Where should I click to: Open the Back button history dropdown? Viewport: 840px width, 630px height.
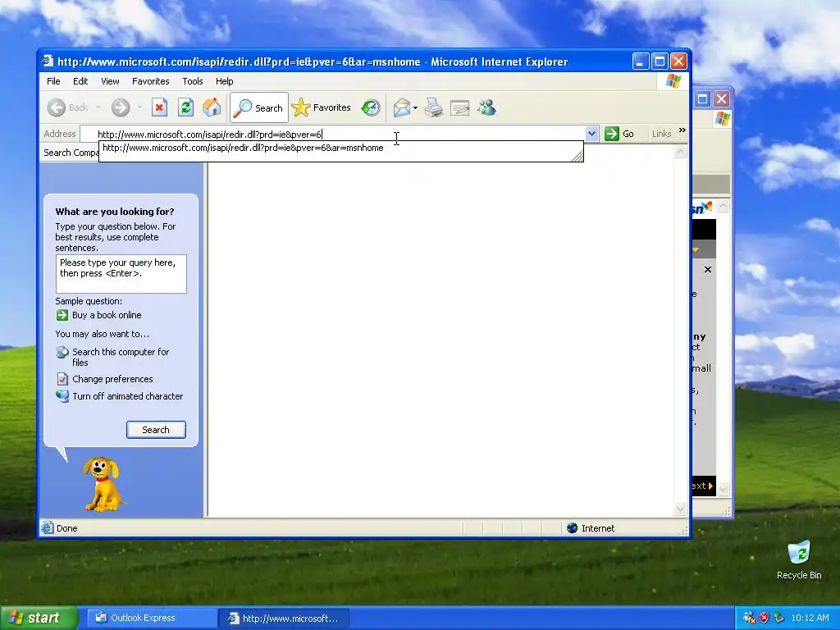(98, 107)
